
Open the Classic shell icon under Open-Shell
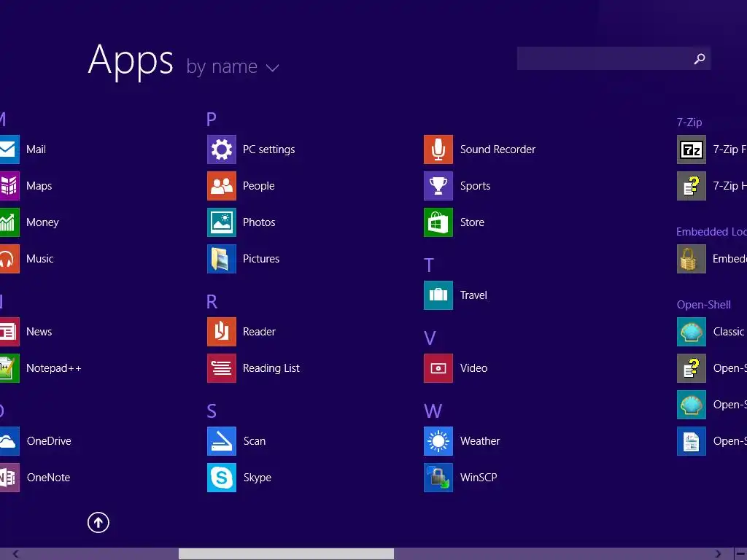pos(692,332)
